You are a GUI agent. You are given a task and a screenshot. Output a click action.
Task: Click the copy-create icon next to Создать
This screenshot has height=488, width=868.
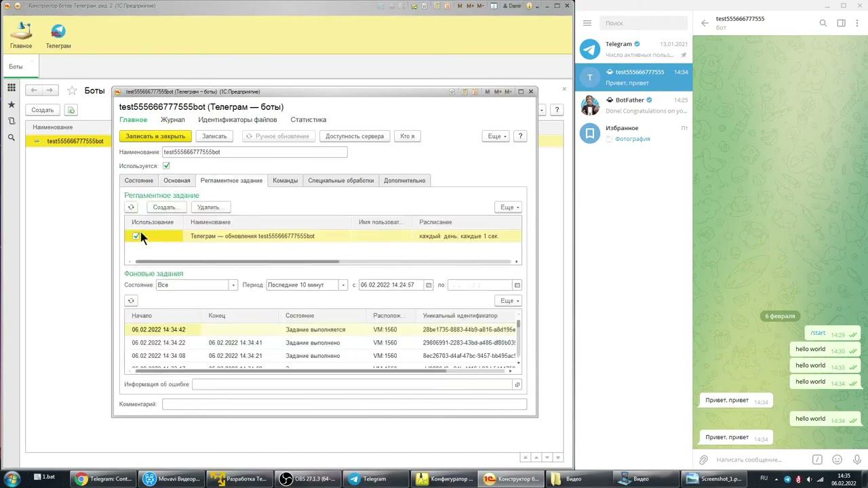71,110
